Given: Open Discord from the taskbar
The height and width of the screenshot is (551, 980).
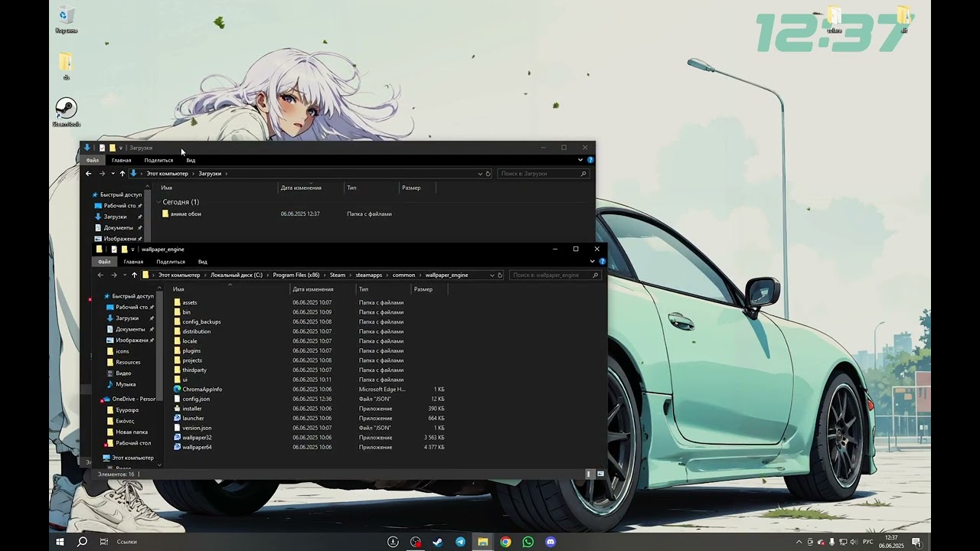Looking at the screenshot, I should pos(550,542).
